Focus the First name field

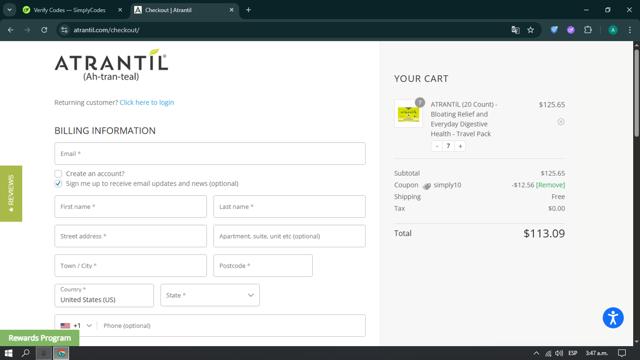(130, 207)
